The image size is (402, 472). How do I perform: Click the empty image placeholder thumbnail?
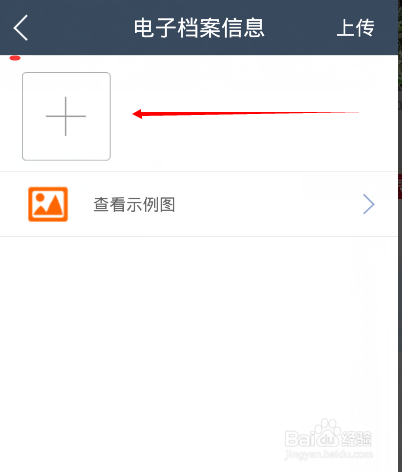[x=66, y=116]
